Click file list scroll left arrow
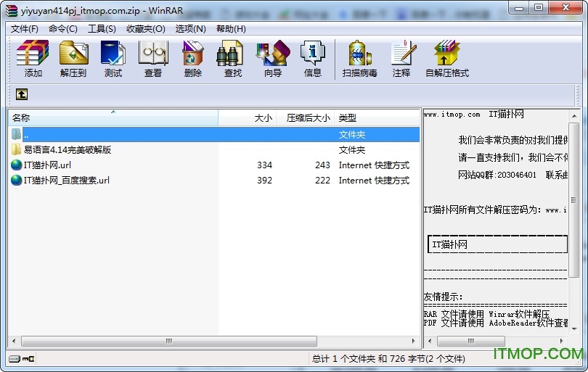 14,341
